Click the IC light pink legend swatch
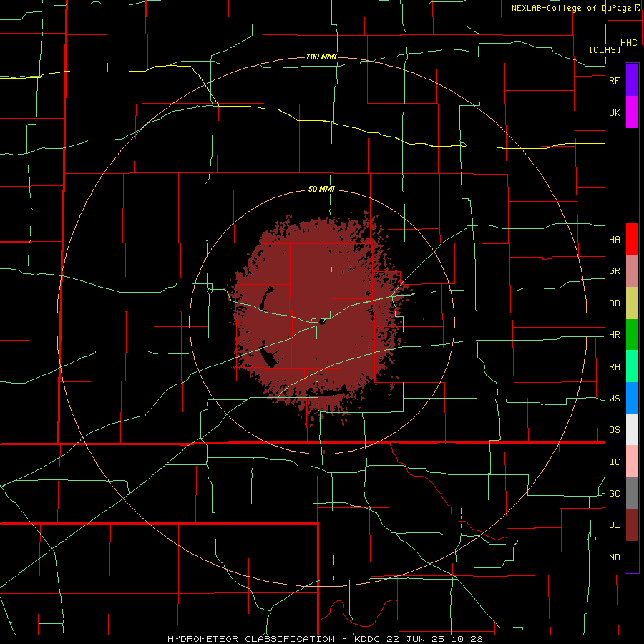 click(632, 462)
